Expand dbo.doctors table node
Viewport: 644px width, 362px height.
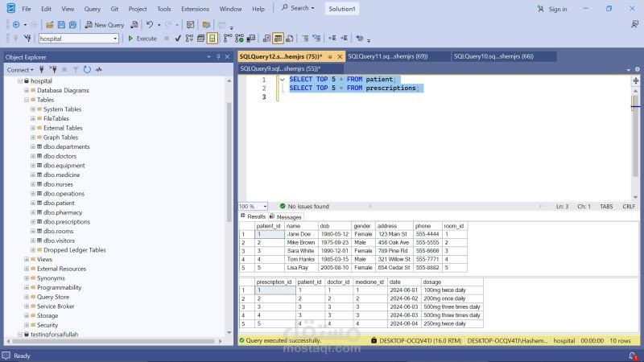(33, 156)
